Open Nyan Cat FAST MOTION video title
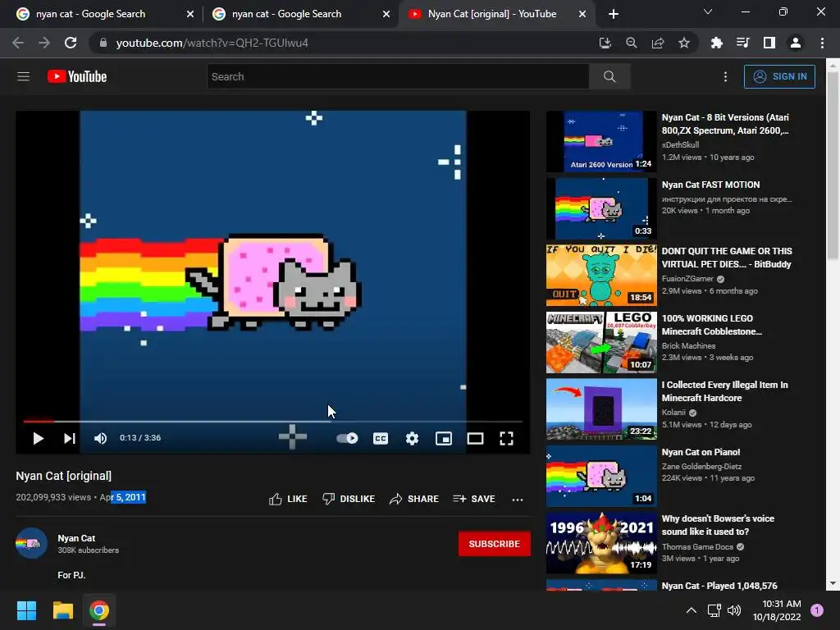The height and width of the screenshot is (630, 840). [710, 185]
